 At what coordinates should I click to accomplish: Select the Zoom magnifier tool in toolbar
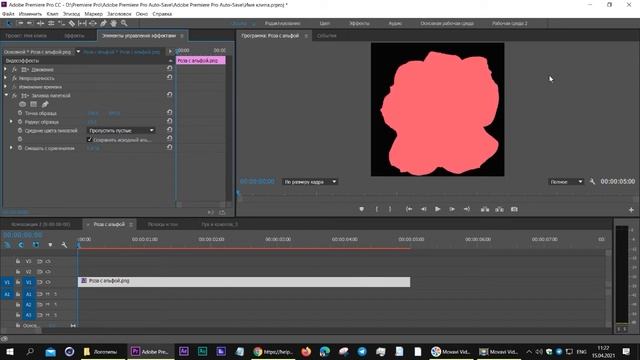click(x=124, y=24)
